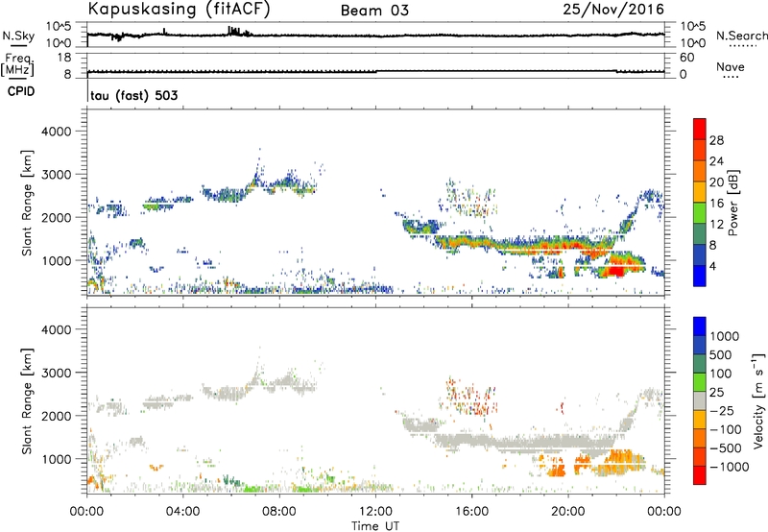
Task: Click the gray -25 to 25 Velocity colorbar segment
Action: (x=700, y=400)
